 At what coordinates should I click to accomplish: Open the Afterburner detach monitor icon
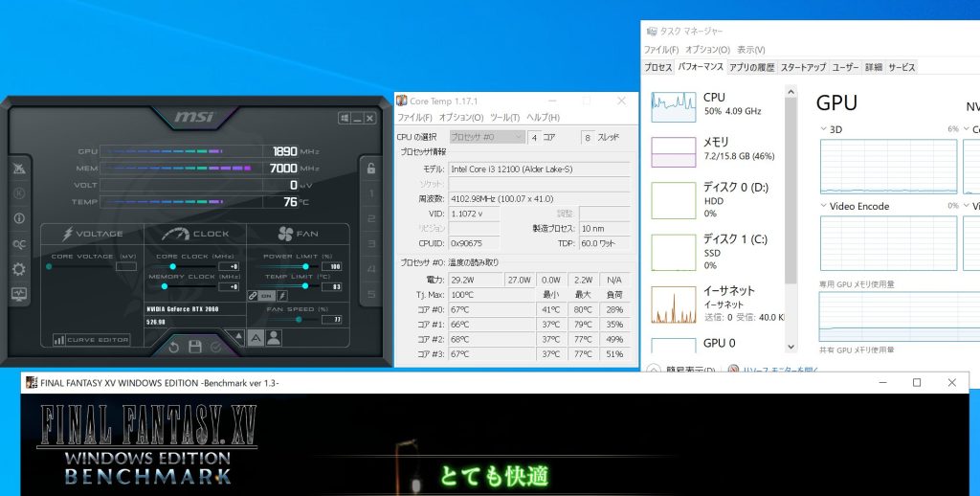(x=19, y=169)
